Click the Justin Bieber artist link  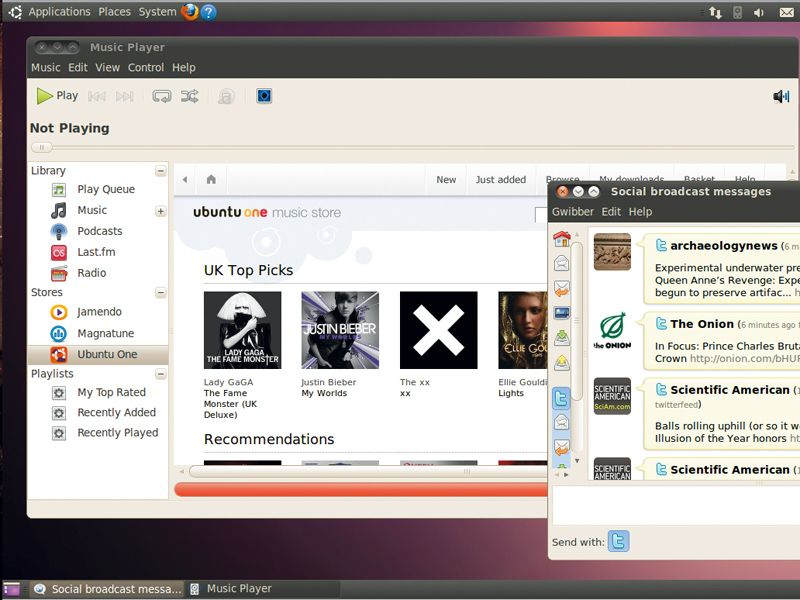(329, 382)
